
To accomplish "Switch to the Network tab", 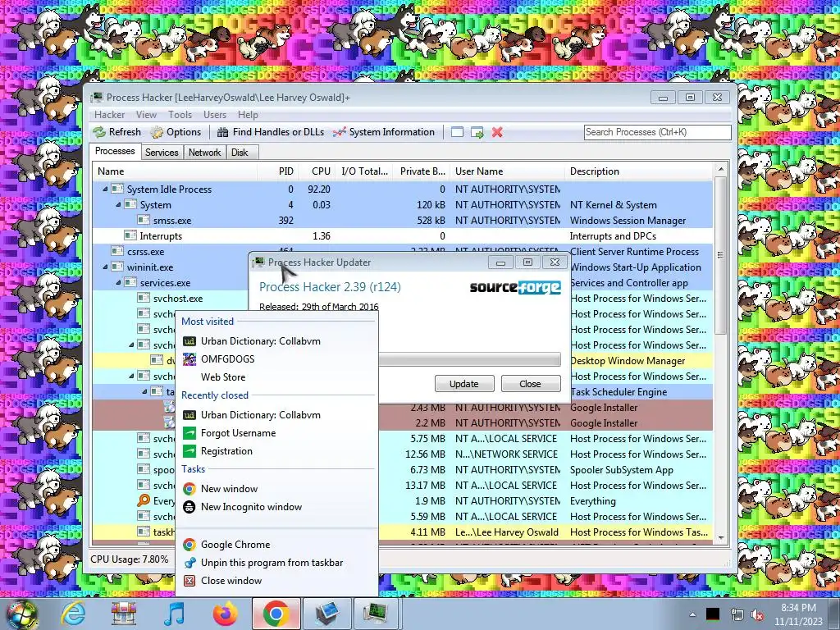I will (204, 152).
